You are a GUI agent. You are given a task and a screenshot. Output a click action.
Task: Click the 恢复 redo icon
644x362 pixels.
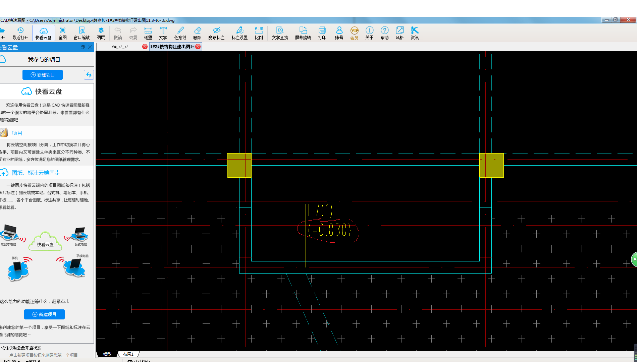(x=133, y=33)
